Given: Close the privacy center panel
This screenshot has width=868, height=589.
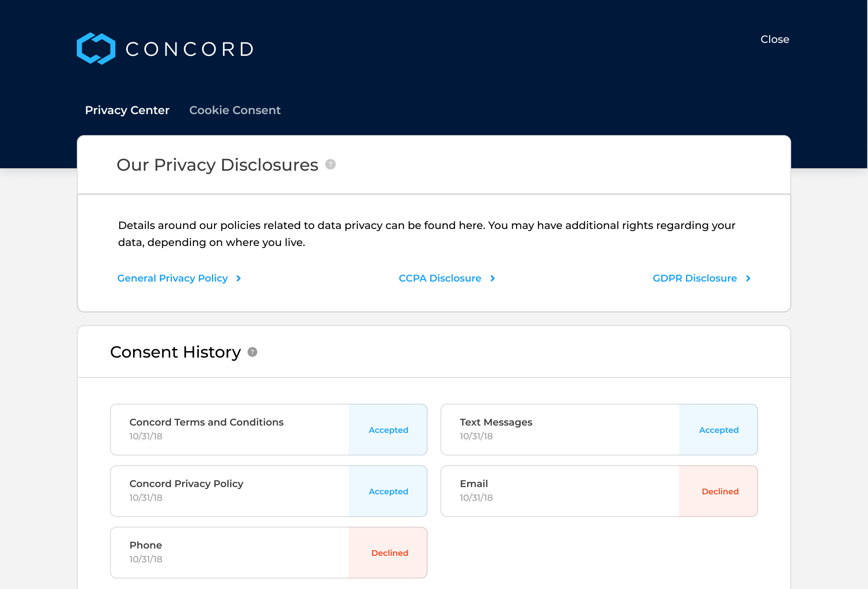Looking at the screenshot, I should (775, 39).
